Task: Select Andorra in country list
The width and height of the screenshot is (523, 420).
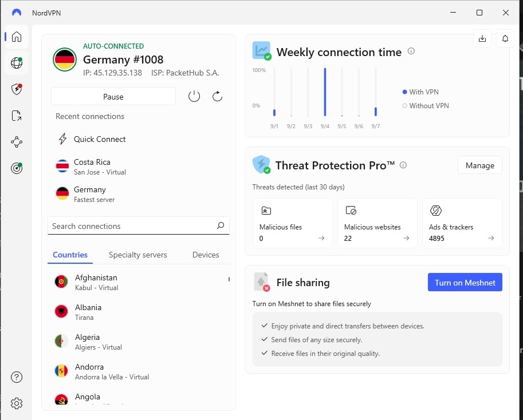Action: pos(139,371)
